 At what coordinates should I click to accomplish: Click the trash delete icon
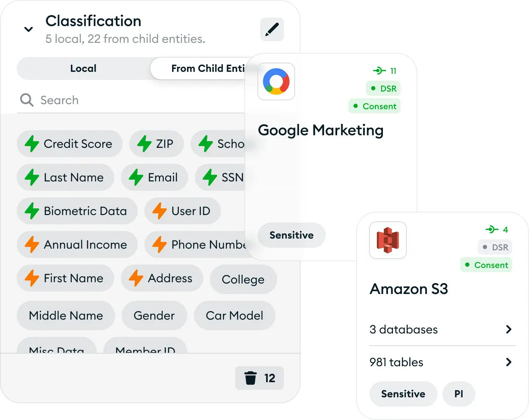coord(251,378)
